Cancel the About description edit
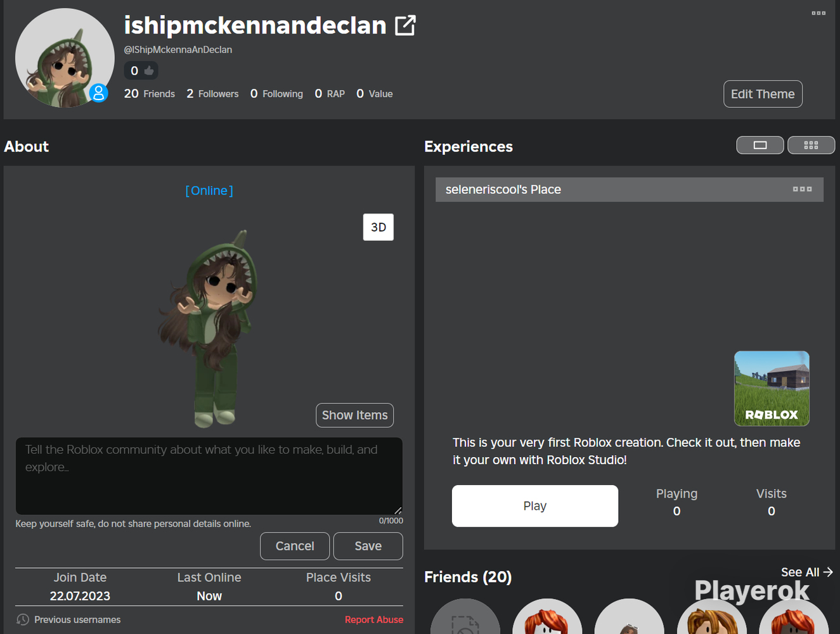 click(295, 546)
